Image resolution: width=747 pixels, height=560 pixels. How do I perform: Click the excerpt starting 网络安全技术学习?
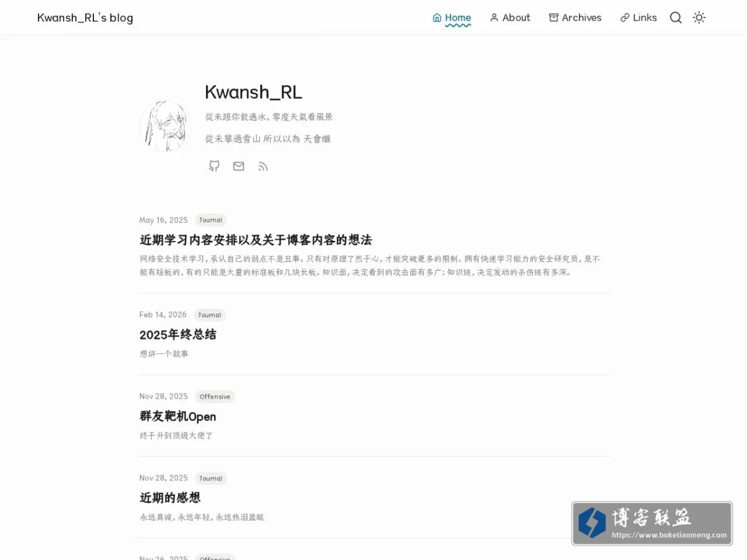click(x=370, y=266)
